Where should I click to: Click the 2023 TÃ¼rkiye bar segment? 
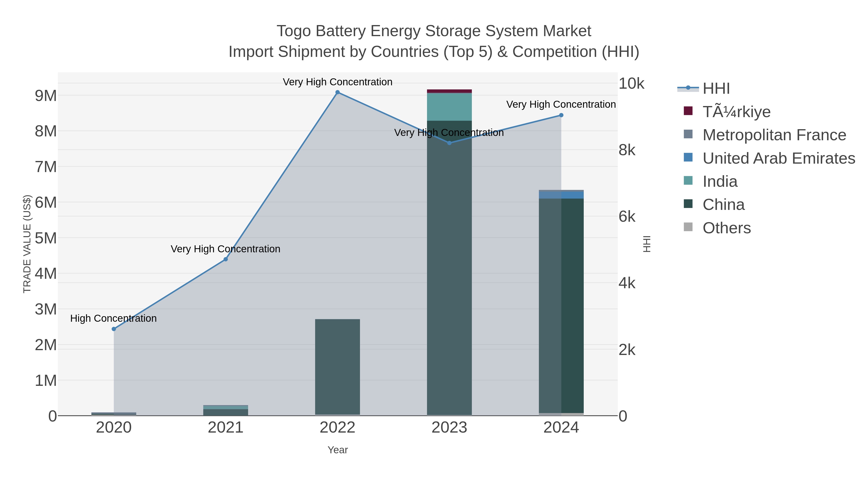(449, 91)
